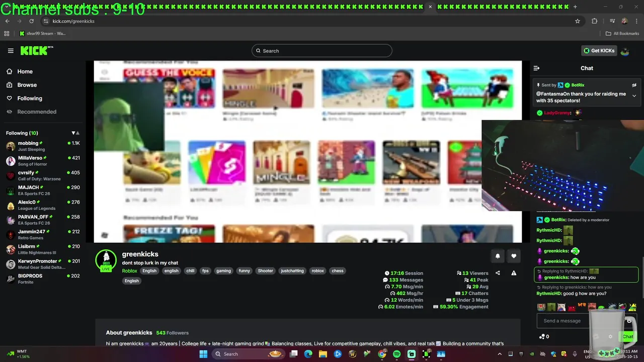Open Chrome media controls icon
The width and height of the screenshot is (644, 362).
point(612,21)
